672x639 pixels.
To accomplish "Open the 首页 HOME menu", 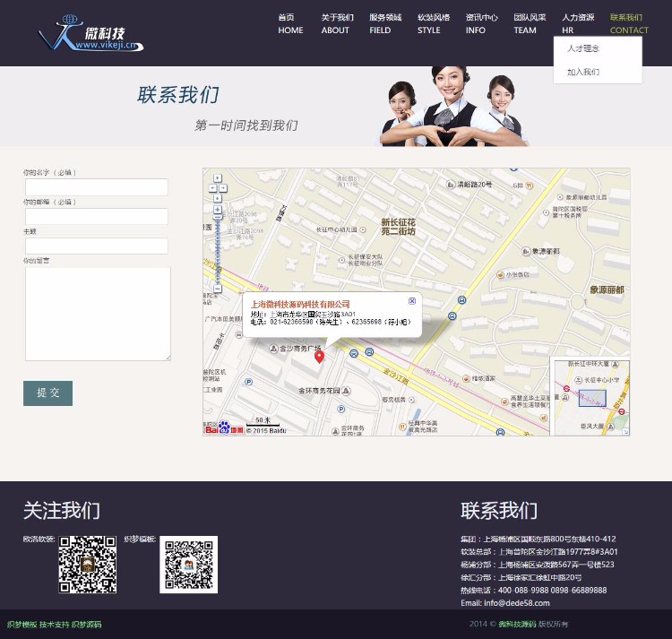I will [290, 24].
